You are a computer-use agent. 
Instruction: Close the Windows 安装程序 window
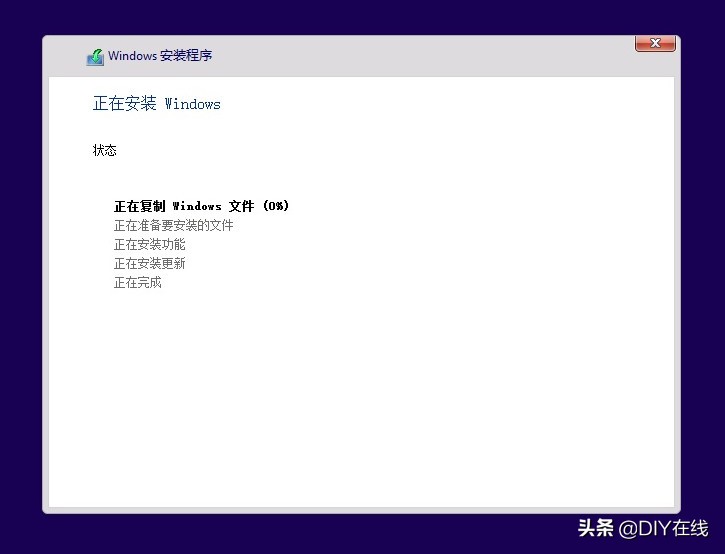coord(655,43)
